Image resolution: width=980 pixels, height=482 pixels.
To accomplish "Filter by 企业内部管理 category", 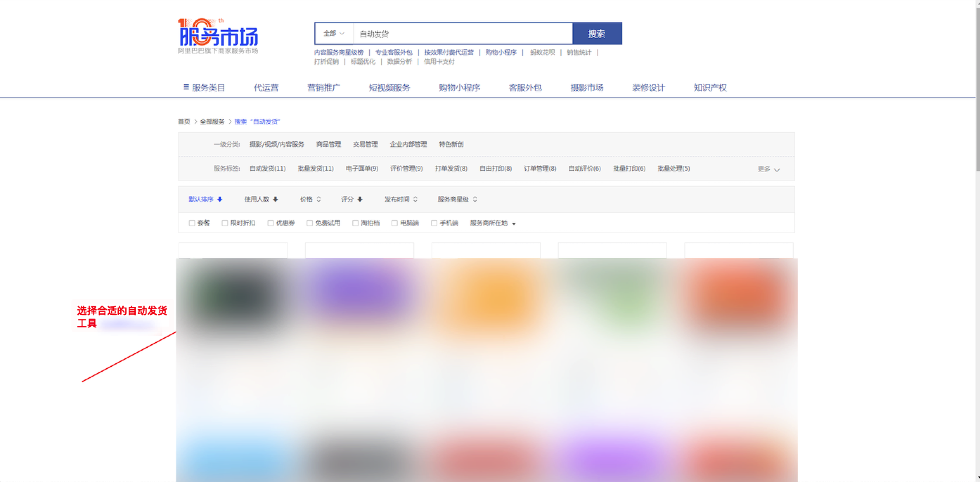I will coord(408,144).
